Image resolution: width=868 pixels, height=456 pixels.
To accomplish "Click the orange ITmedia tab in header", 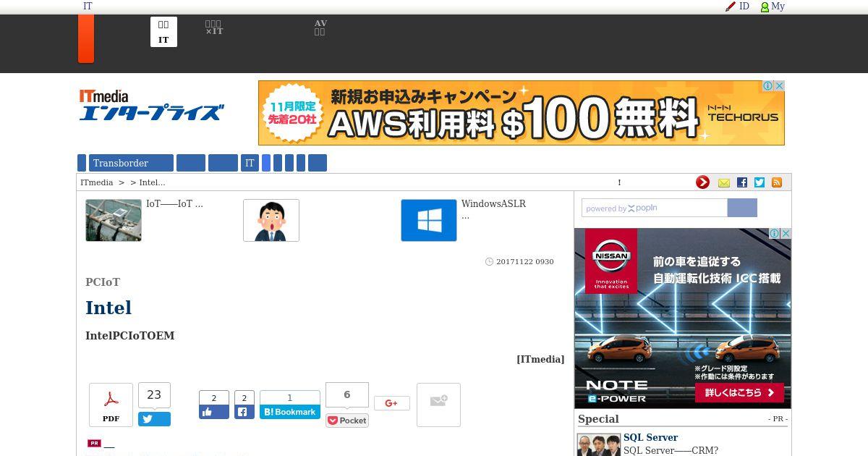I will [x=86, y=38].
